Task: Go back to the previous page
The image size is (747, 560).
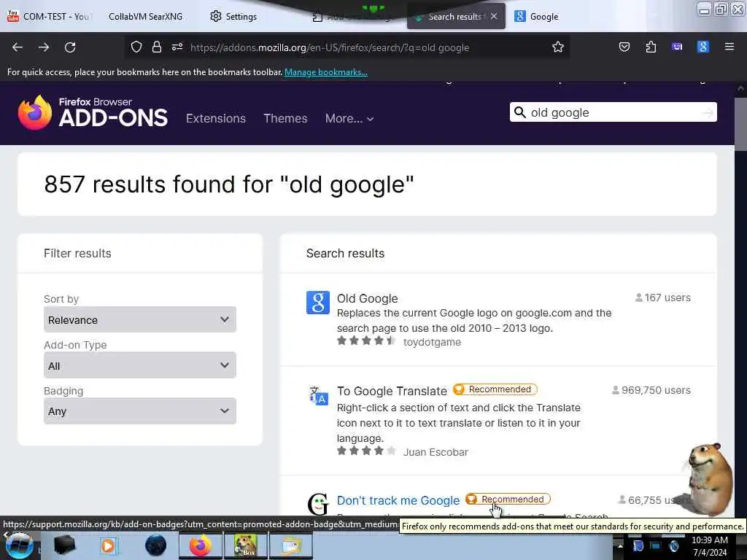Action: [18, 47]
